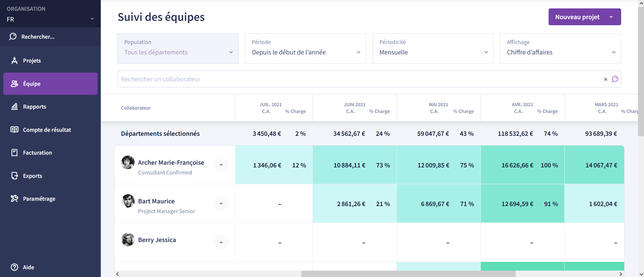Click the Exports icon
The width and height of the screenshot is (644, 277).
click(14, 176)
